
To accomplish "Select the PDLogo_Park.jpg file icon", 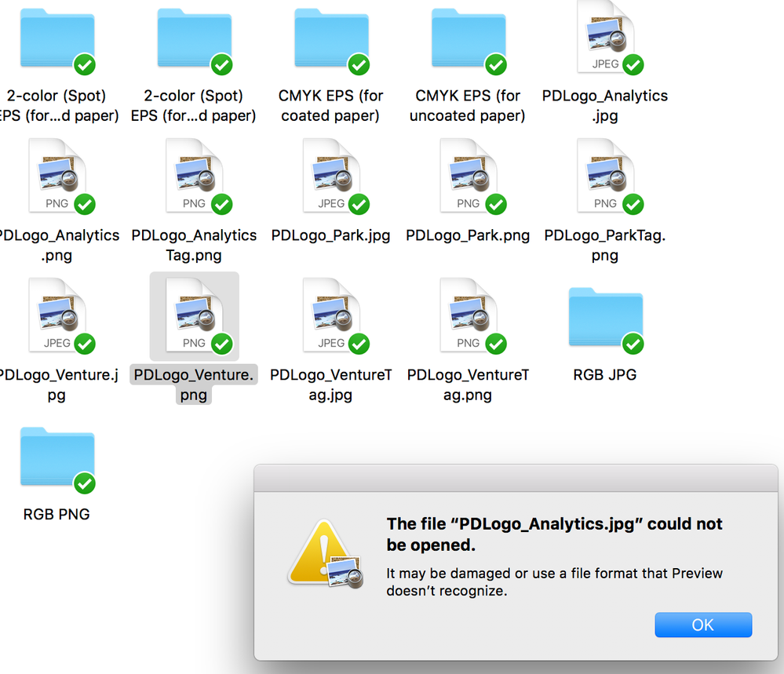I will [x=331, y=176].
